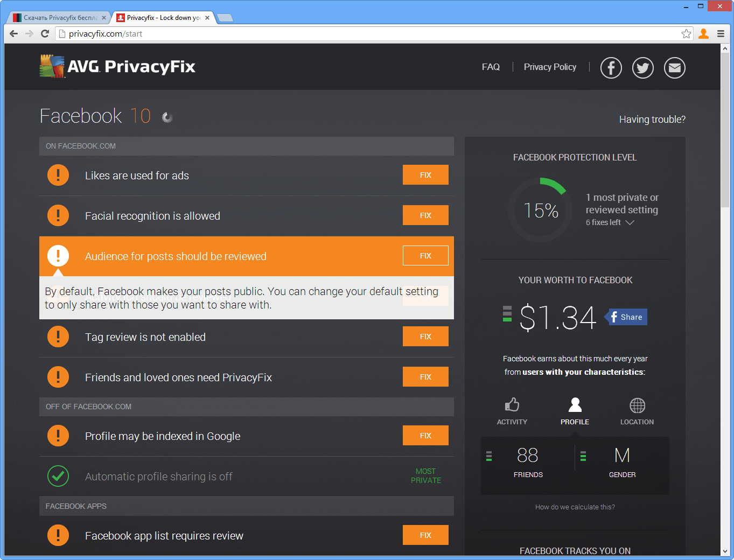
Task: Click the browser back arrow
Action: (x=14, y=33)
